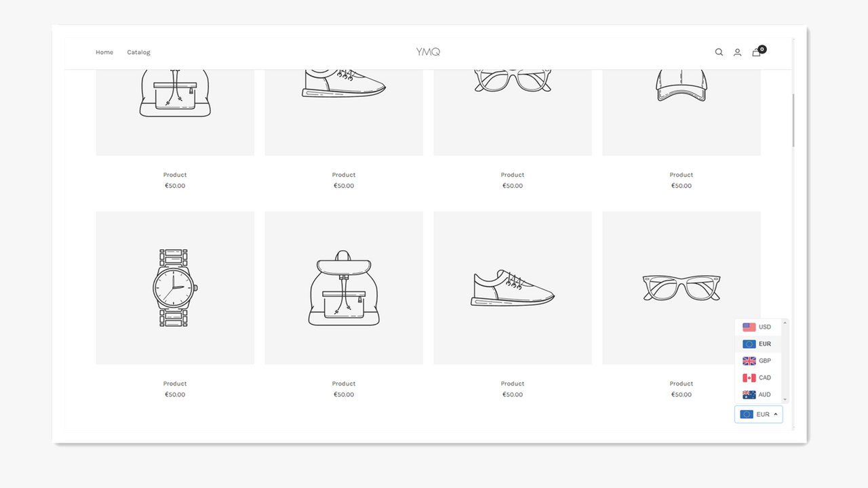Click the United Kingdom flag icon

click(x=749, y=361)
